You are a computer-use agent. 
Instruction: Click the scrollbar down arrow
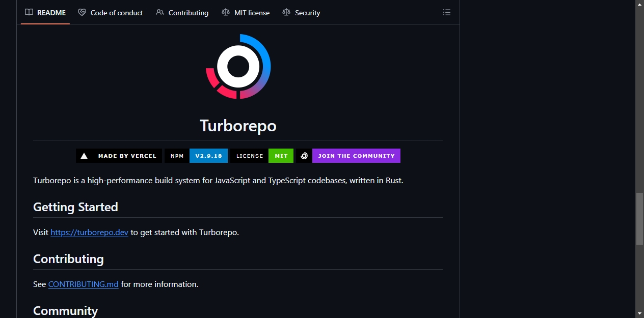[x=639, y=313]
